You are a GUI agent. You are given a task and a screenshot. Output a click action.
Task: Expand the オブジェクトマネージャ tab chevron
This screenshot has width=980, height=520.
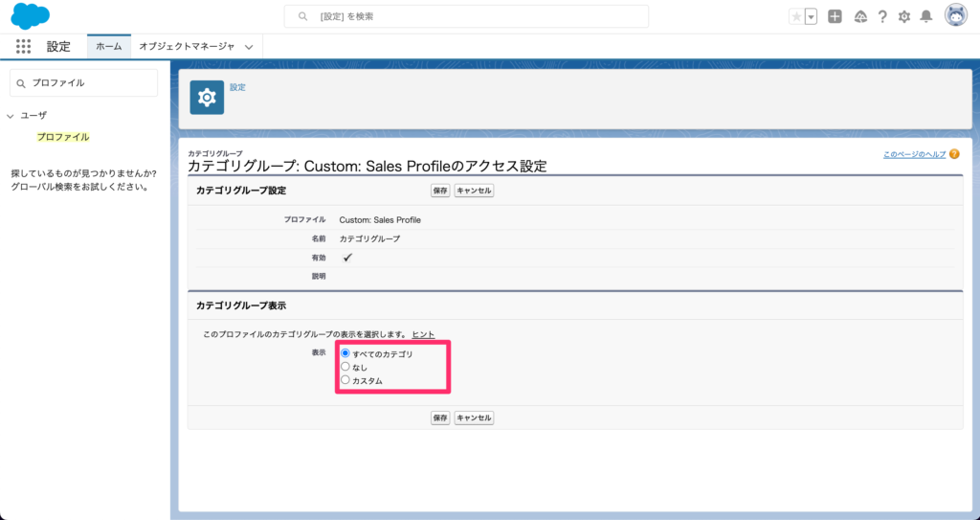point(249,47)
